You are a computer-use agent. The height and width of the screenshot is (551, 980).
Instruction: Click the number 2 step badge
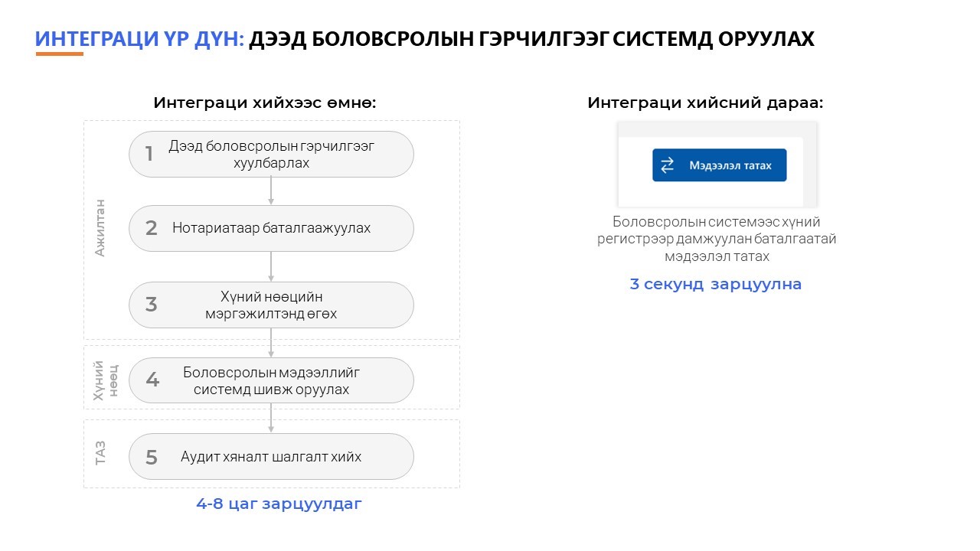[152, 228]
